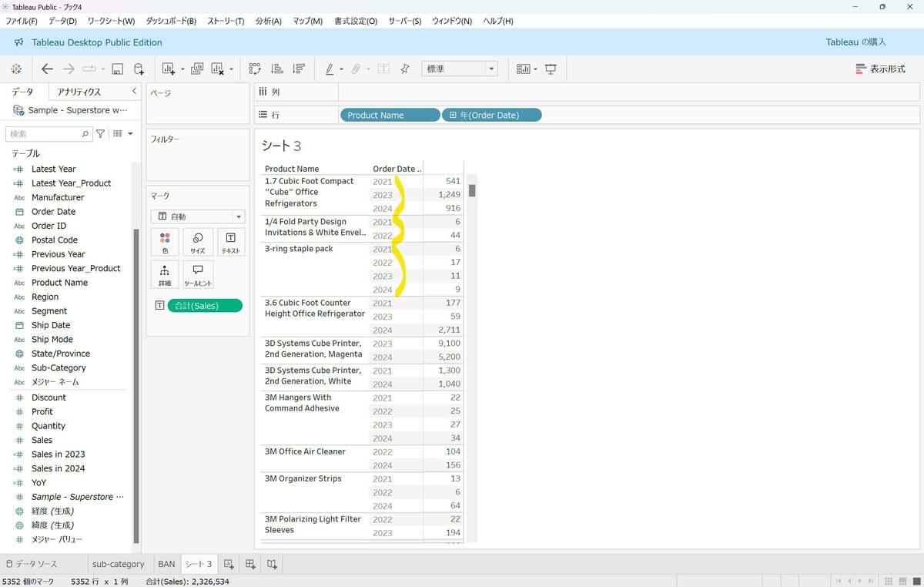The height and width of the screenshot is (587, 924).
Task: Open Text card in Marks
Action: click(231, 242)
